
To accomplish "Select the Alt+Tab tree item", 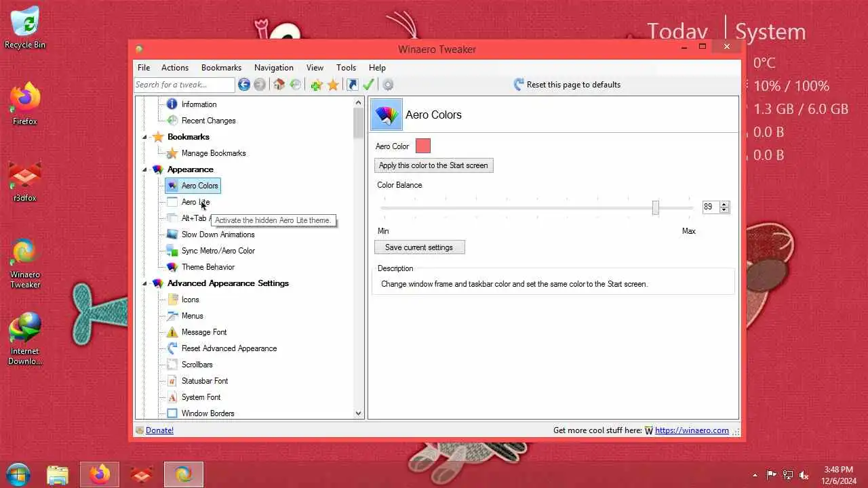I will pos(193,218).
